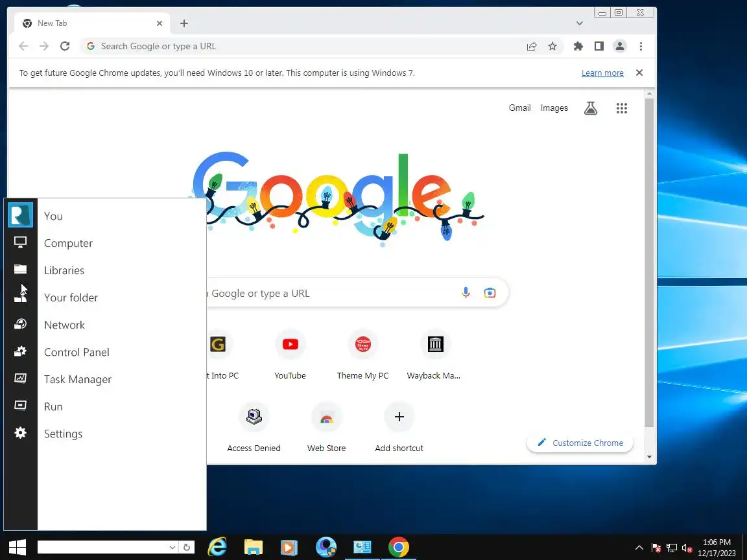The image size is (747, 560).
Task: Open the Chrome three-dot menu
Action: (x=641, y=46)
